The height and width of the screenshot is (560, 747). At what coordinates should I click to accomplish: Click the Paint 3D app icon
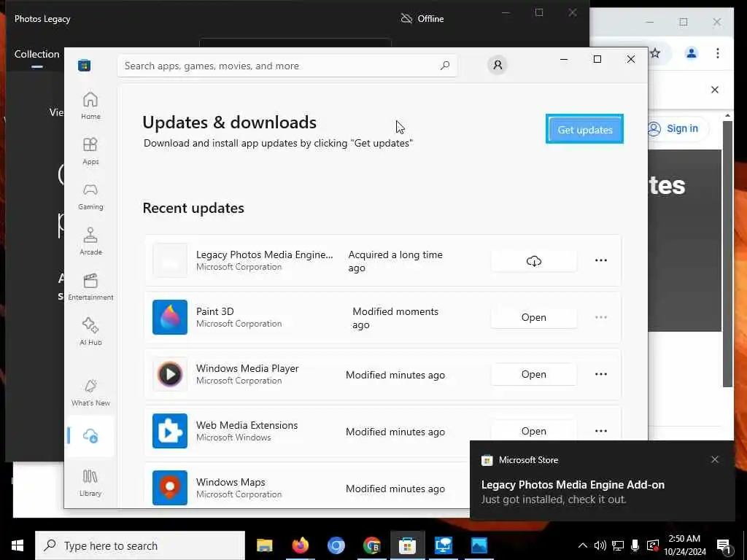point(170,317)
